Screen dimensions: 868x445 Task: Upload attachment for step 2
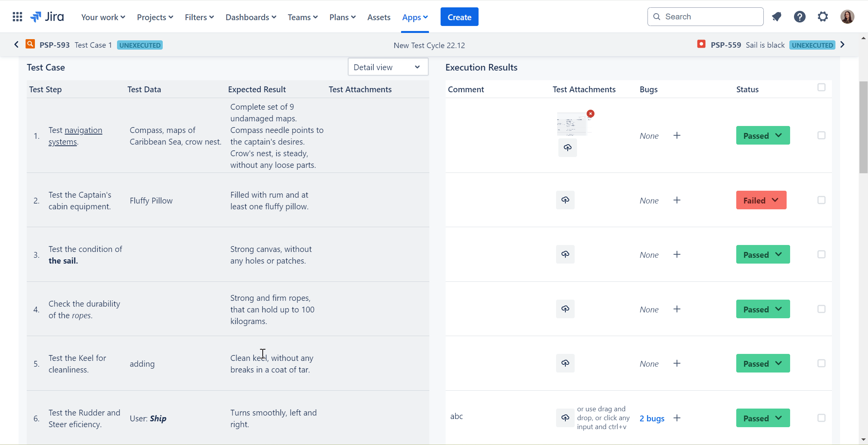(565, 200)
